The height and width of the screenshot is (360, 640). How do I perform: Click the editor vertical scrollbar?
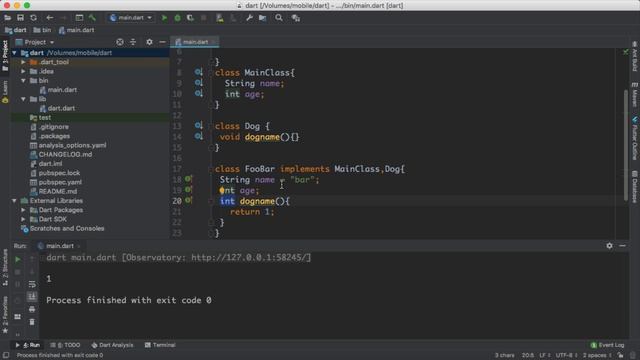click(x=626, y=145)
